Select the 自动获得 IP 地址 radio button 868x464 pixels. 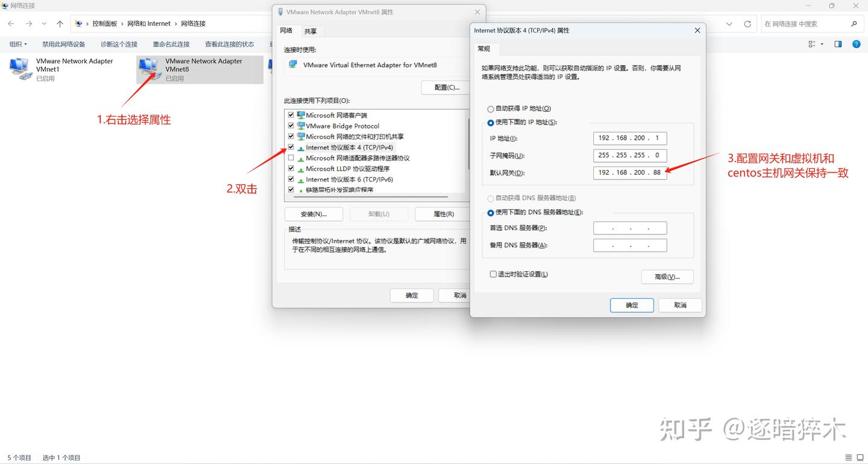(x=491, y=108)
